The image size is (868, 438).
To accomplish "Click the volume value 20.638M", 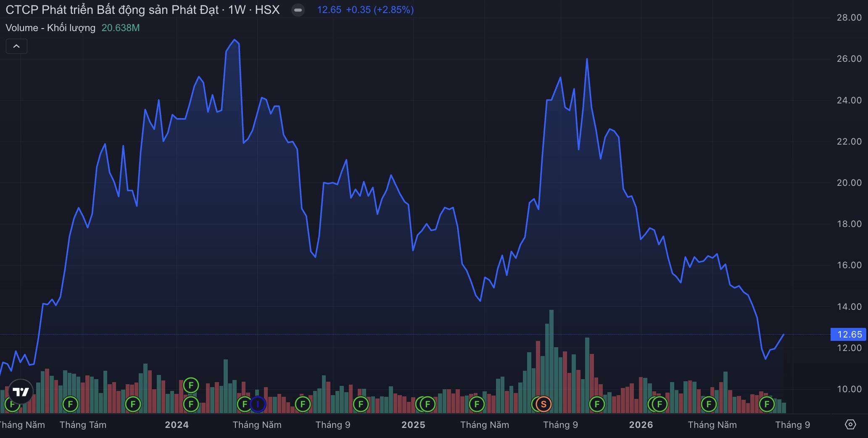I will 121,28.
